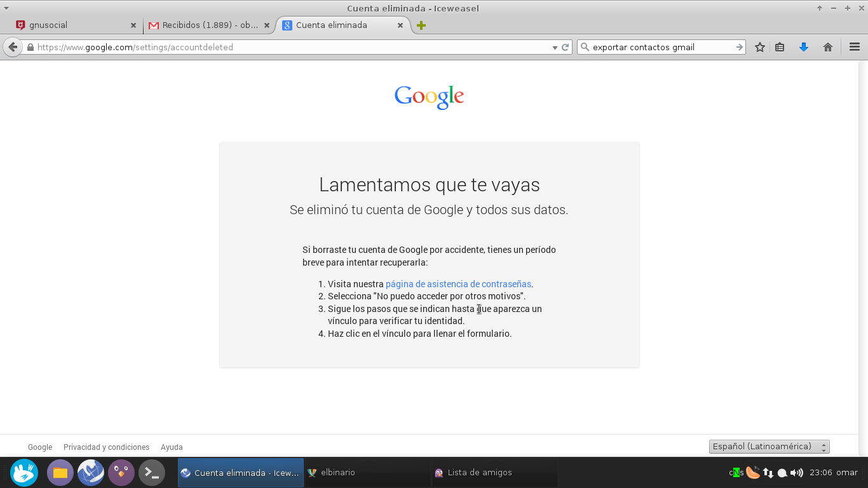Go back with the browser back arrow

[x=13, y=47]
